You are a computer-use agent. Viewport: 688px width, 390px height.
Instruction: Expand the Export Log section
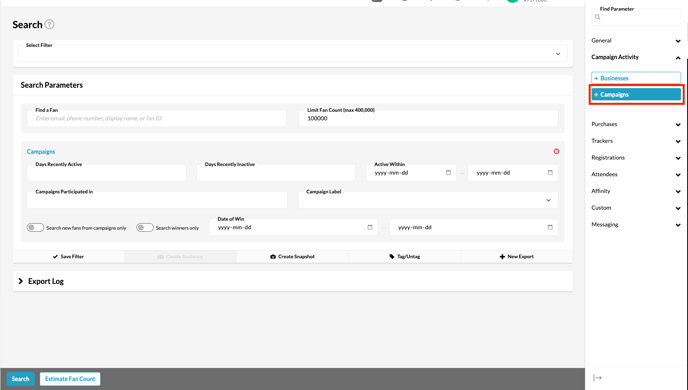(x=21, y=281)
